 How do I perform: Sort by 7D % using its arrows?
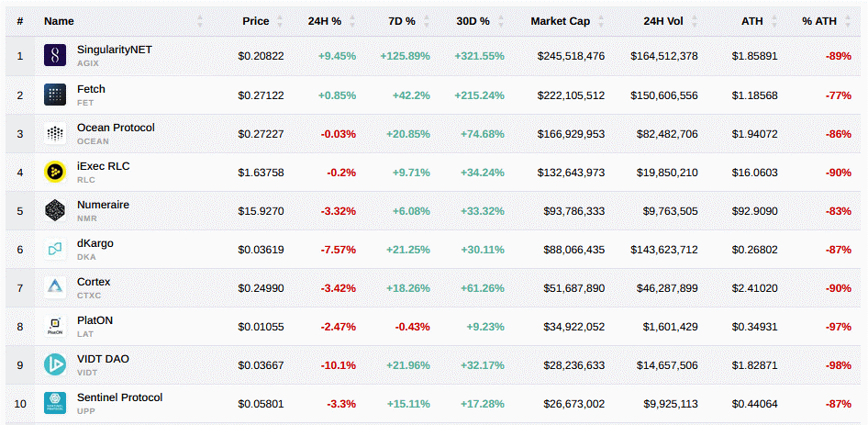(426, 21)
